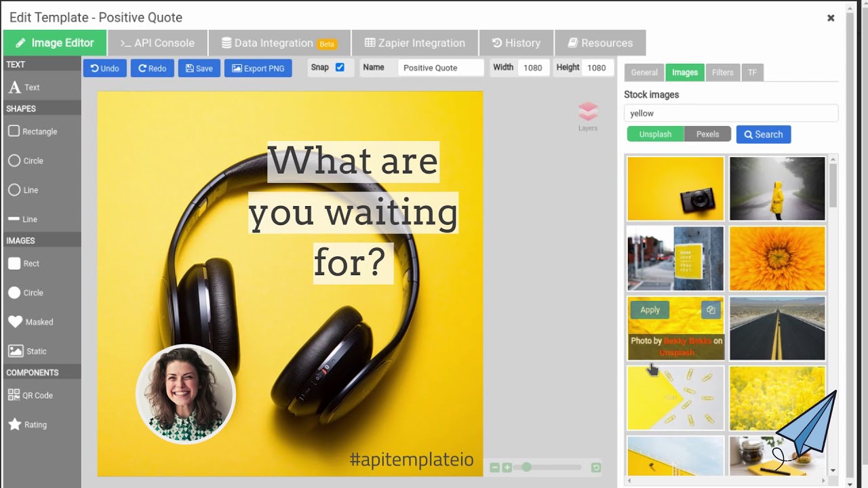The width and height of the screenshot is (868, 488).
Task: Focus the stock images search box
Action: [x=731, y=113]
